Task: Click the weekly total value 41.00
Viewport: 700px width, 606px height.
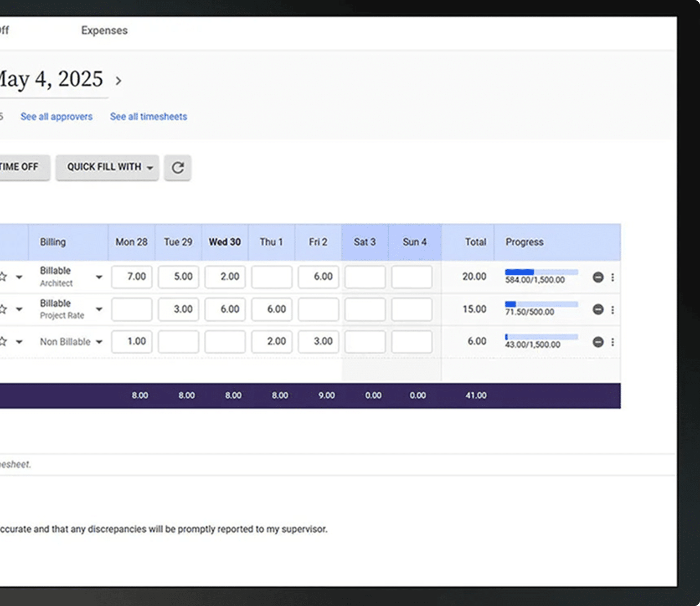Action: (x=476, y=395)
